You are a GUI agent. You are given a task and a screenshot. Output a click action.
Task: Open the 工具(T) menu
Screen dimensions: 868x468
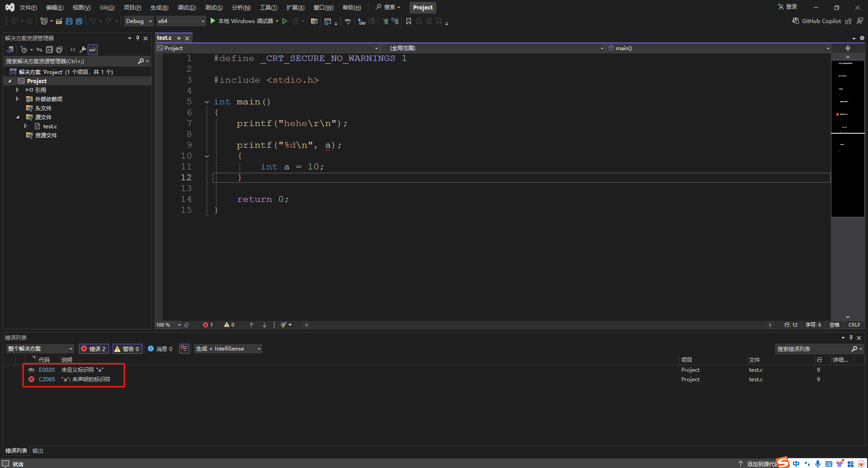269,8
